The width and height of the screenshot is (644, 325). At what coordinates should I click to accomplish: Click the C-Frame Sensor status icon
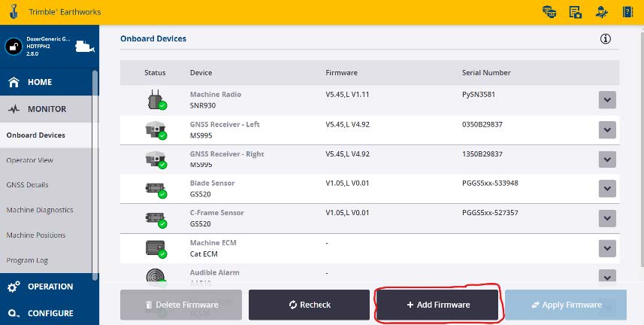coord(156,219)
